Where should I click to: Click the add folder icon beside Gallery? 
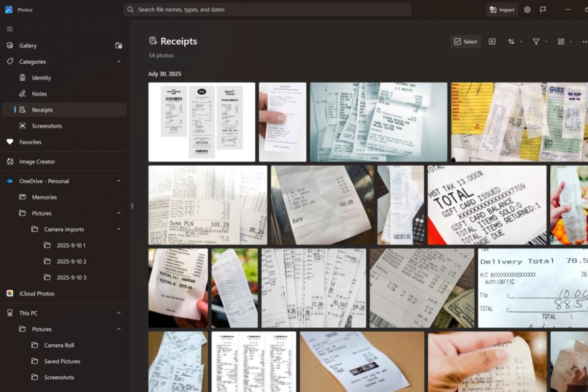[x=119, y=46]
